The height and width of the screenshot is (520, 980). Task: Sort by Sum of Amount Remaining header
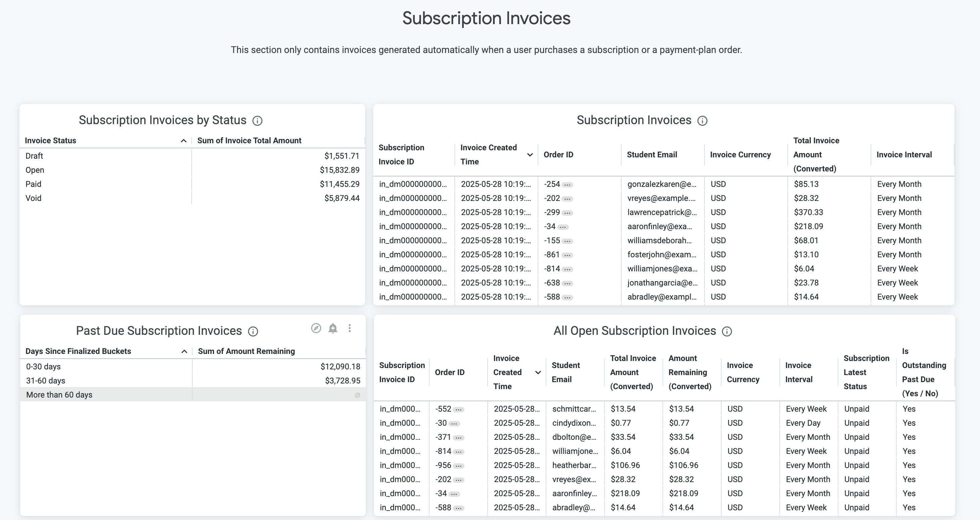(x=246, y=351)
